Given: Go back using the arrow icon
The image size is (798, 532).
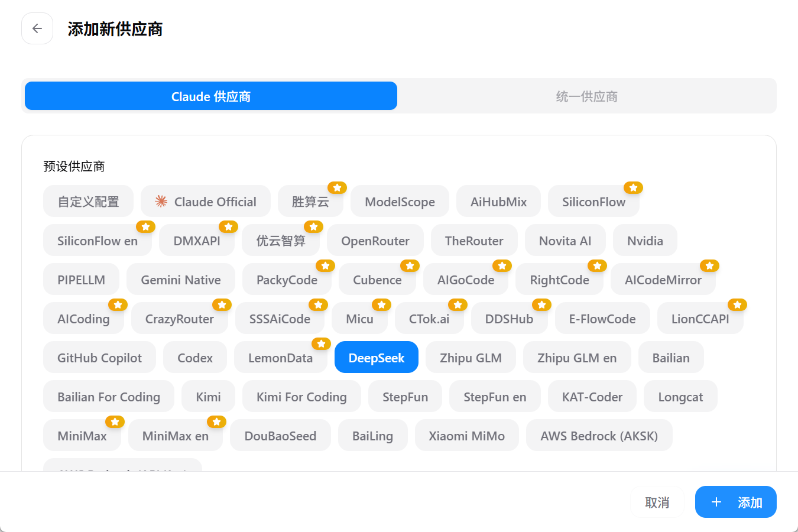Looking at the screenshot, I should tap(37, 28).
